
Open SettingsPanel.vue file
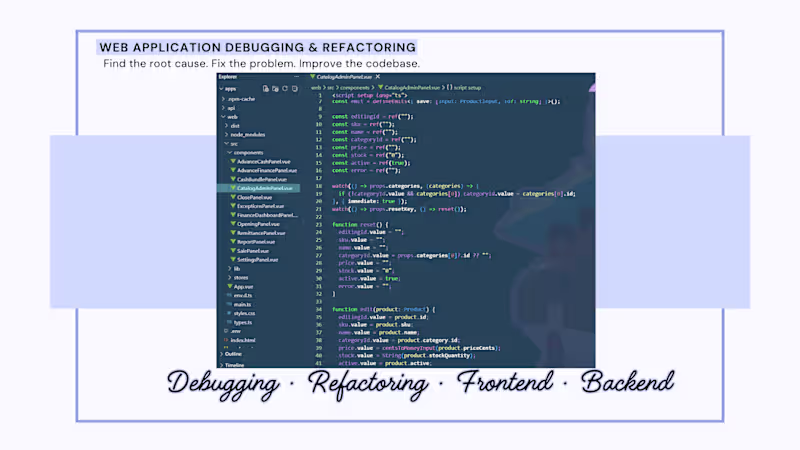[x=257, y=260]
